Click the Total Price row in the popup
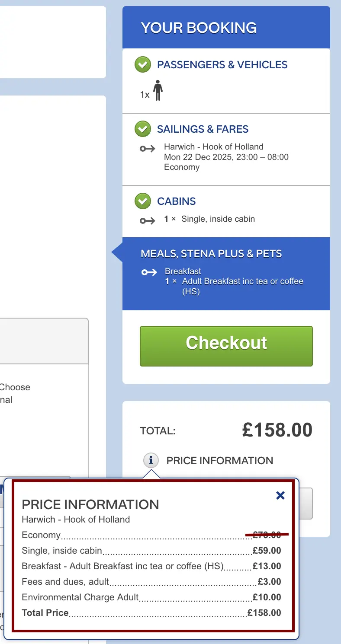This screenshot has width=341, height=644. click(151, 613)
